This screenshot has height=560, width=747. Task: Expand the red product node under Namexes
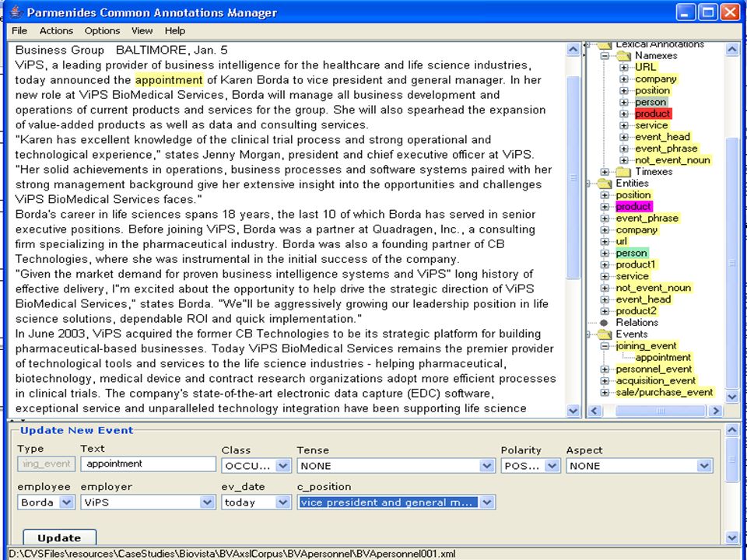click(x=623, y=114)
